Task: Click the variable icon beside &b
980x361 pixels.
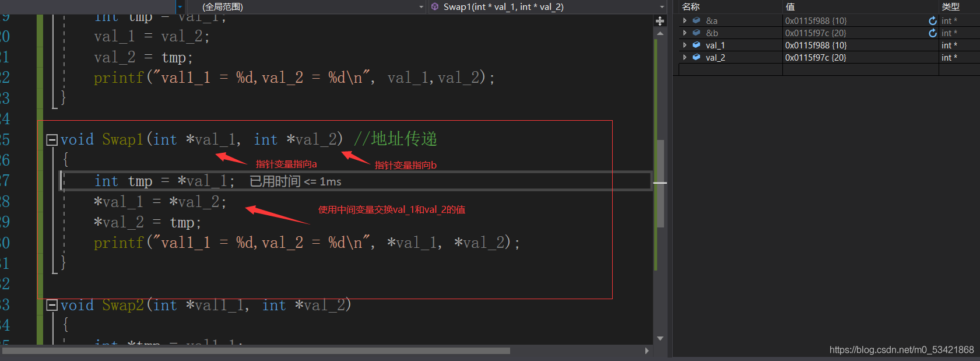Action: pyautogui.click(x=696, y=33)
